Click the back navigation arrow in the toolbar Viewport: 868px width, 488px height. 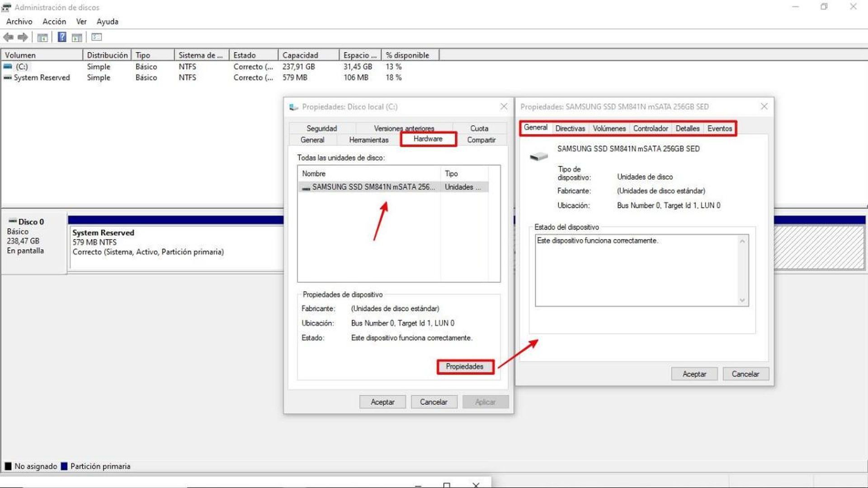point(8,37)
